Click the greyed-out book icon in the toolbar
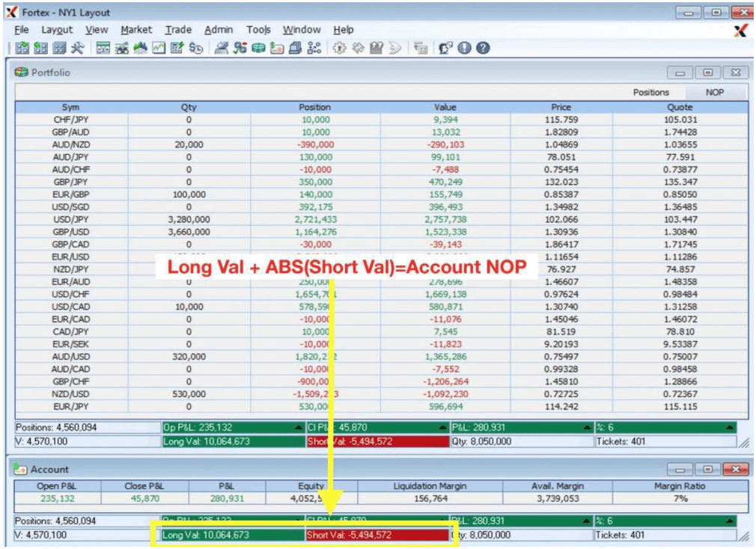 377,48
